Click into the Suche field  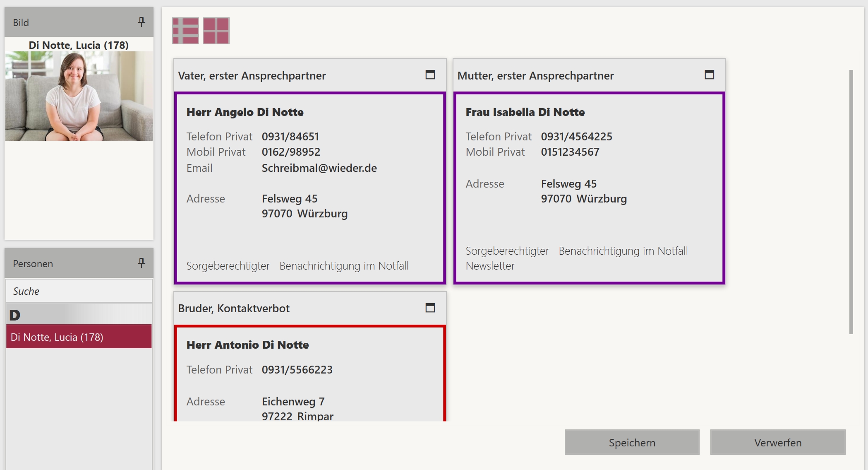coord(79,291)
